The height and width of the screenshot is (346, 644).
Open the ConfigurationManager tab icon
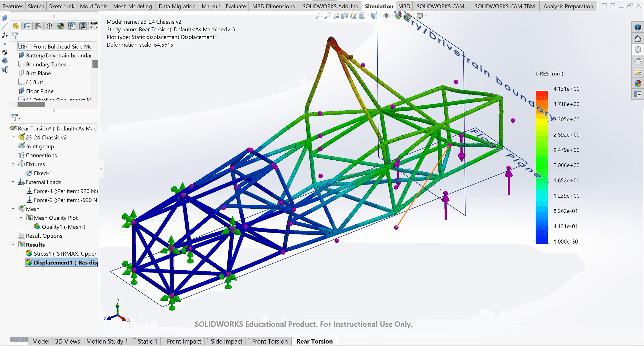coord(38,26)
